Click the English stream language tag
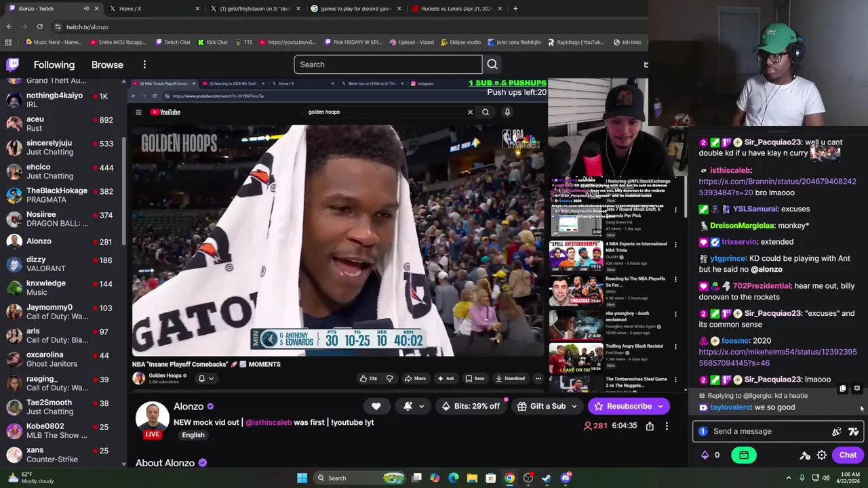868x488 pixels. pyautogui.click(x=193, y=435)
